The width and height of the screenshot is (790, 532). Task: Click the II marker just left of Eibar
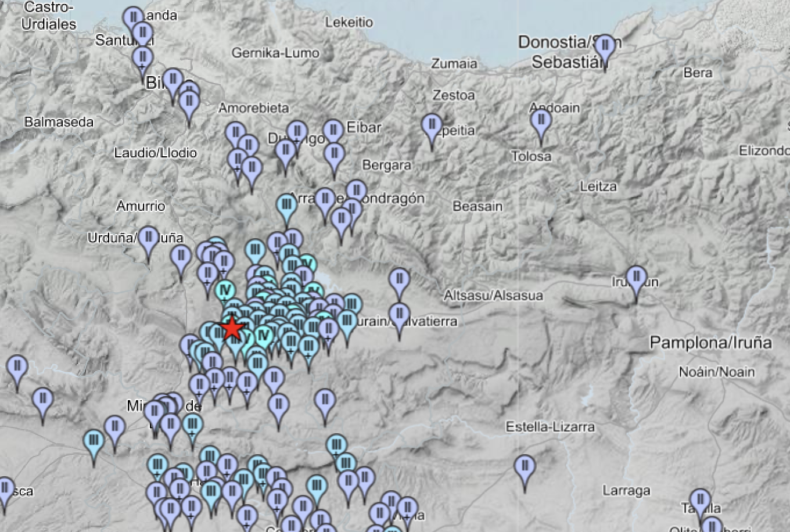pos(333,132)
